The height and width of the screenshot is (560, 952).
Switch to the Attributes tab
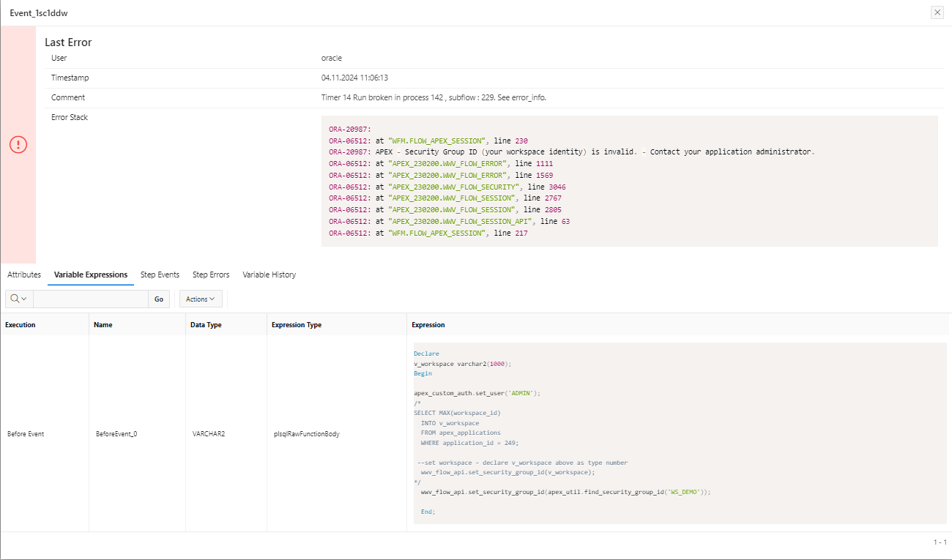(x=24, y=275)
